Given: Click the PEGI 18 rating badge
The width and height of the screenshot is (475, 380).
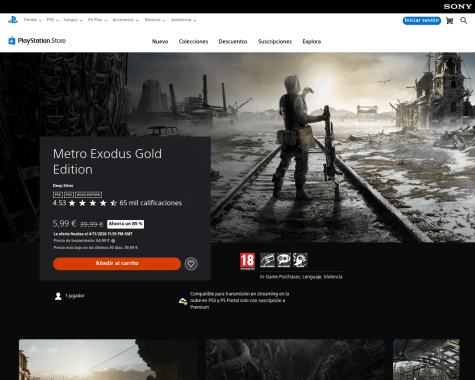Looking at the screenshot, I should [247, 261].
